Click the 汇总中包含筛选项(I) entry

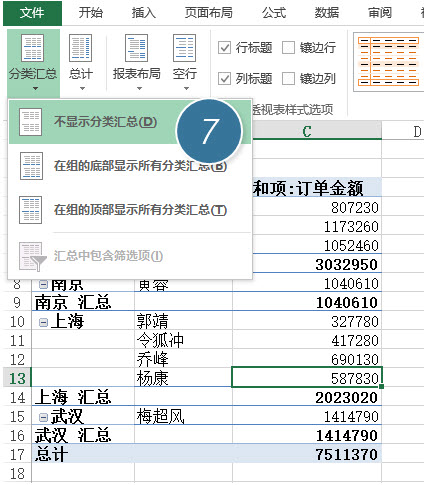click(130, 256)
